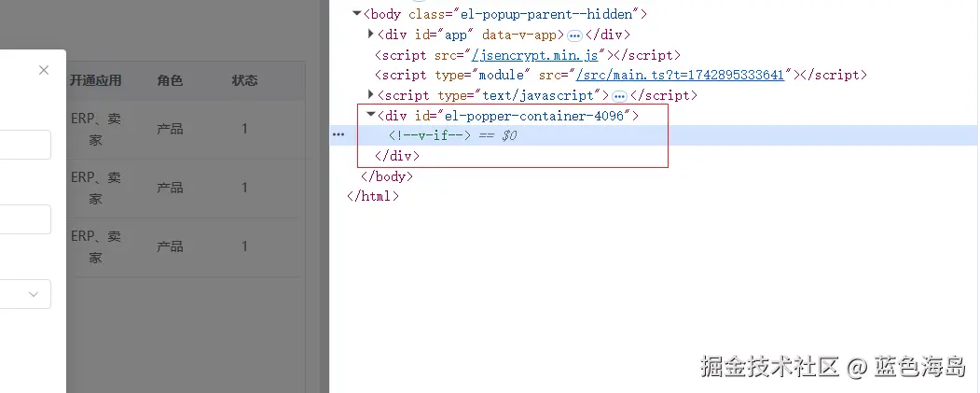Open the /src/main.ts?t=1742895333641 link

(x=680, y=75)
